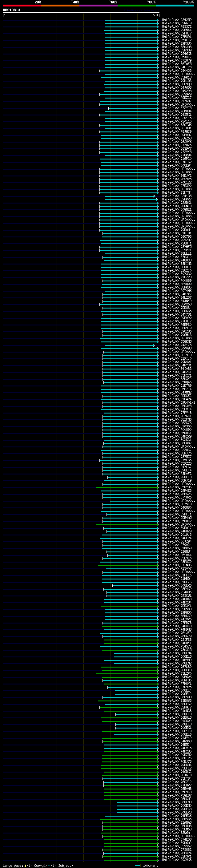Click the shortened bar for UniRef100_Q43175
Screen dimensions: 197x868
point(130,345)
